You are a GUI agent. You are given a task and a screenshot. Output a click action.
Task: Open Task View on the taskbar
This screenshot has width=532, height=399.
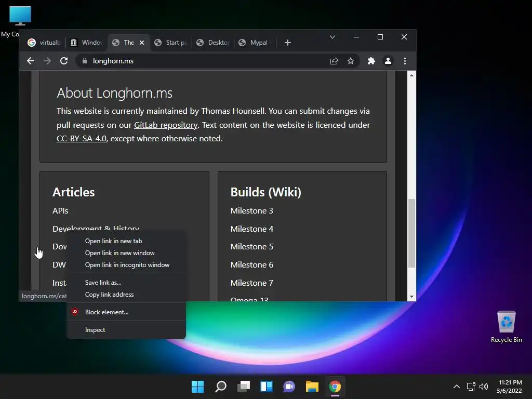pos(244,387)
